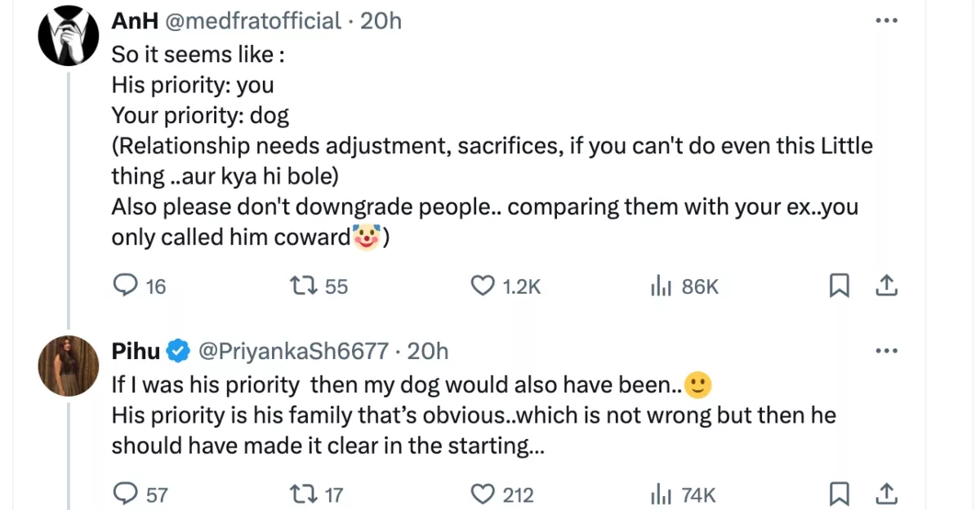Viewport: 980px width, 510px height.
Task: Open the @PriyankaSh6677 handle link
Action: pyautogui.click(x=293, y=352)
